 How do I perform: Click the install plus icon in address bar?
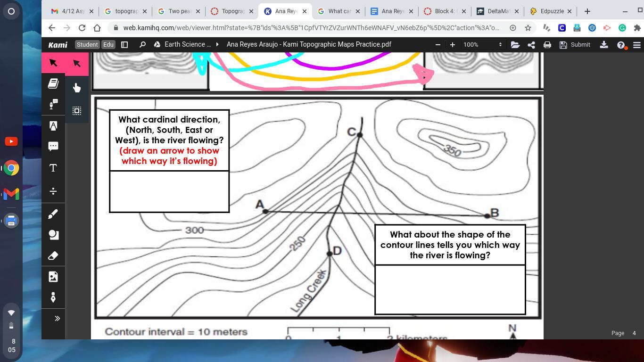pos(513,28)
